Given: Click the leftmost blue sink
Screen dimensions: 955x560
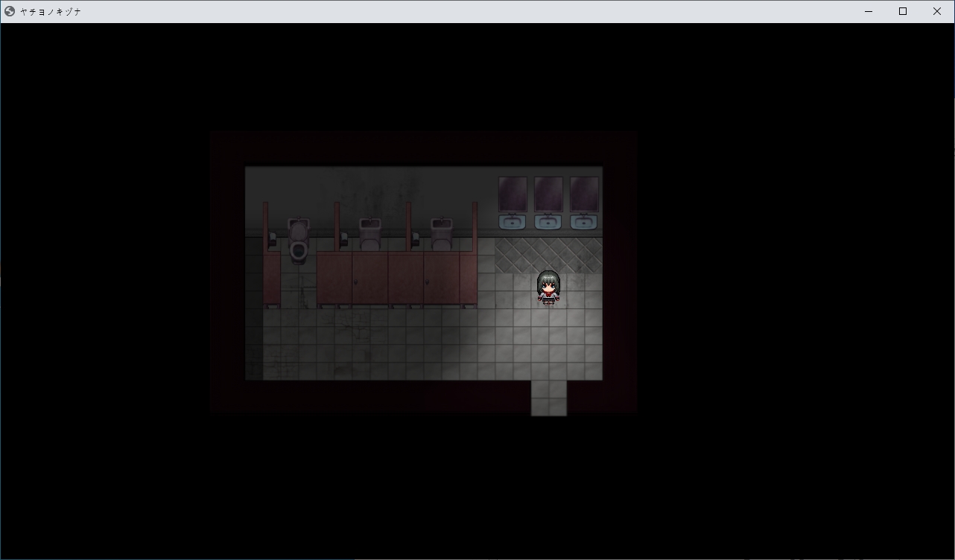Looking at the screenshot, I should 513,221.
